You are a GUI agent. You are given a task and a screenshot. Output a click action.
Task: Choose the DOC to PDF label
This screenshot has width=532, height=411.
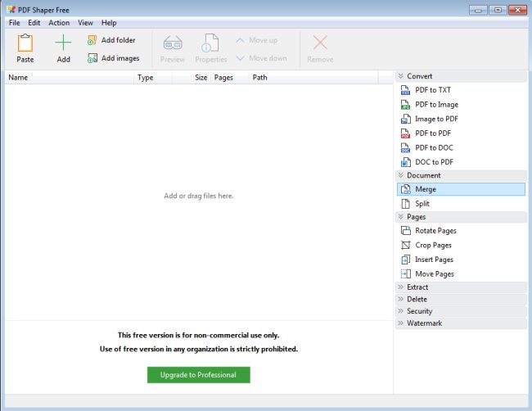coord(435,162)
